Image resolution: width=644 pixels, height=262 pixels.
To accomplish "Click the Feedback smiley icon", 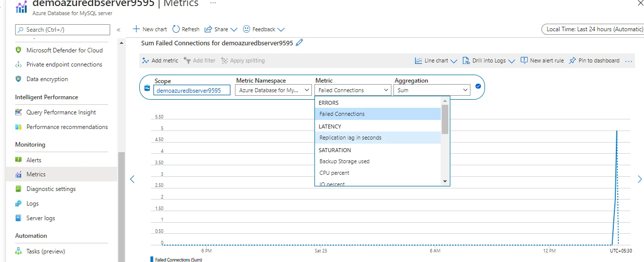I will 247,29.
